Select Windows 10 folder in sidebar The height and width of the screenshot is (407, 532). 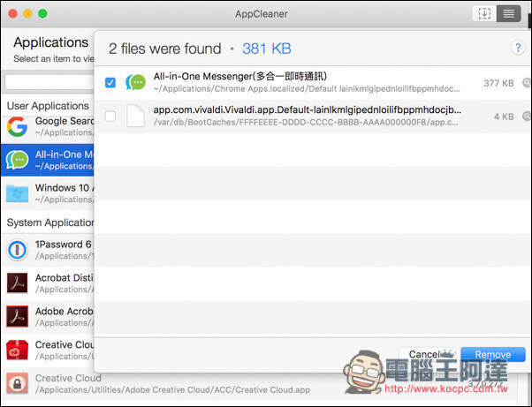pyautogui.click(x=48, y=192)
